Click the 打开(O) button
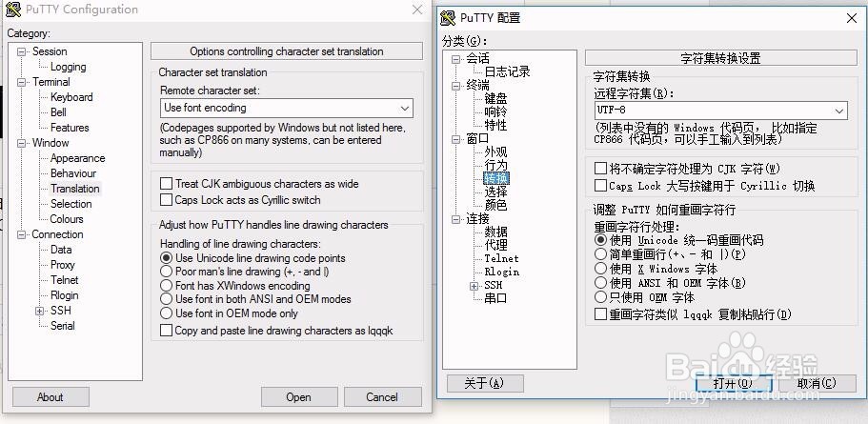Viewport: 868px width, 424px height. coord(734,383)
